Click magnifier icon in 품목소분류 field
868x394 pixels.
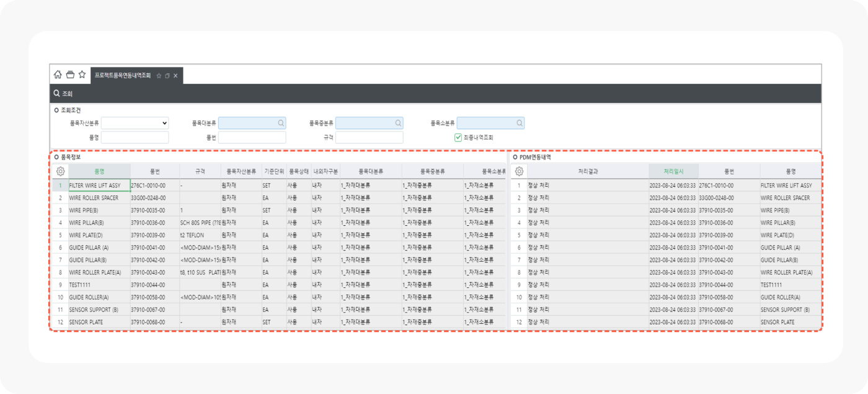pyautogui.click(x=520, y=123)
